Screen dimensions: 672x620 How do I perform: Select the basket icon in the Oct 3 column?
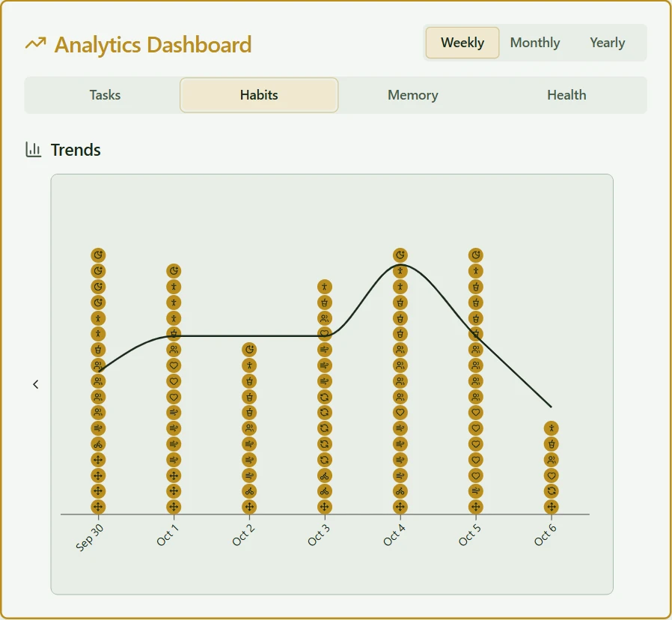[x=325, y=303]
